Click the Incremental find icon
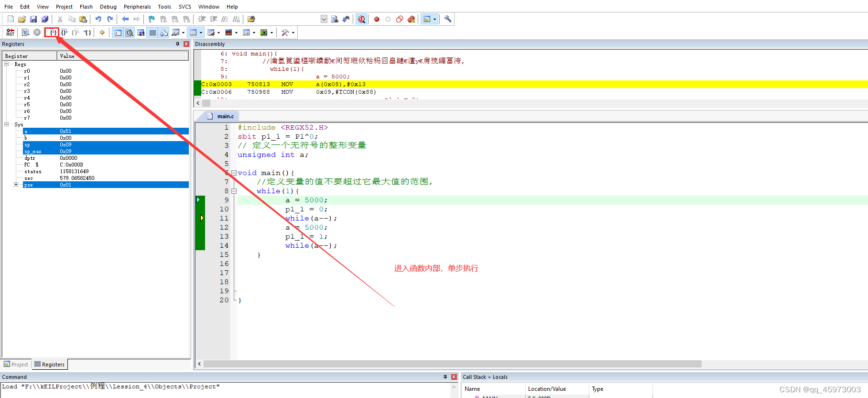Viewport: 868px width, 398px height. (x=346, y=19)
